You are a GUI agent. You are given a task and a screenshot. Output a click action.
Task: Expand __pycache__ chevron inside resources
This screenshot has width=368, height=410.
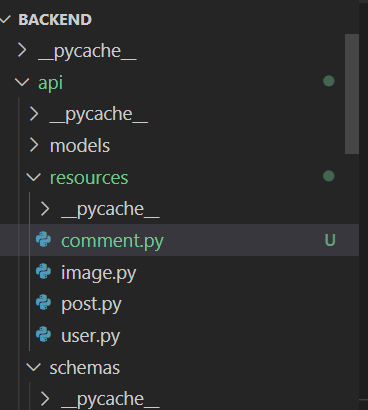click(45, 209)
